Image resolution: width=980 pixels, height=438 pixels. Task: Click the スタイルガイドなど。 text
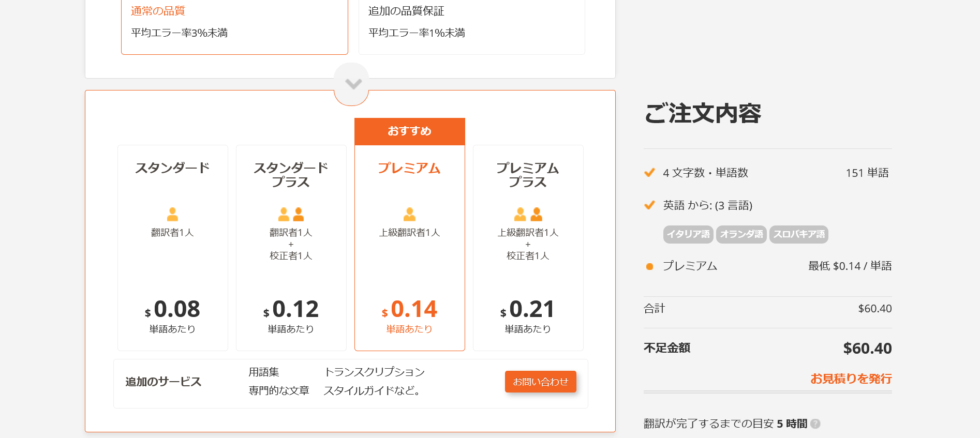point(372,390)
